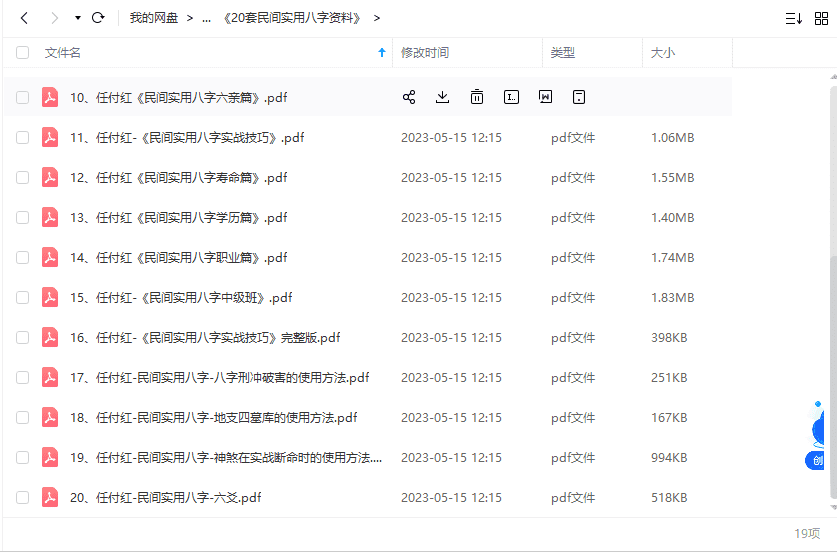Screen dimensions: 837x552
Task: Select checkbox for file 20 六爻.pdf
Action: (x=22, y=497)
